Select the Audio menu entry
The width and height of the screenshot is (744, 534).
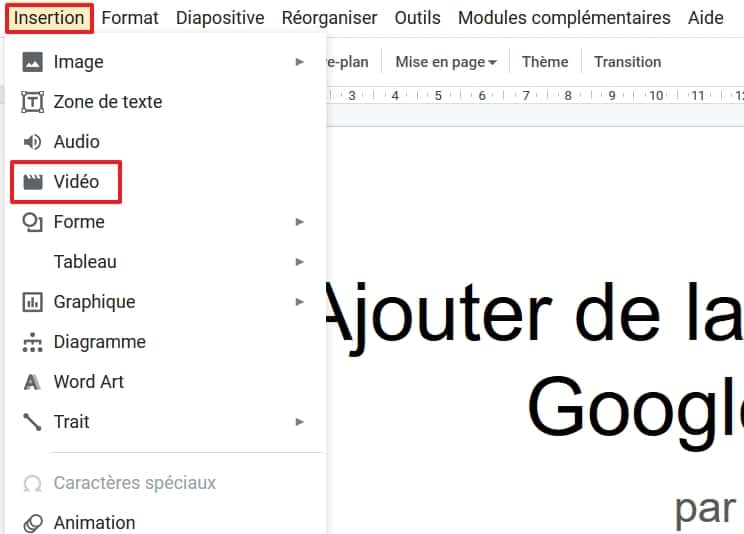pos(166,142)
